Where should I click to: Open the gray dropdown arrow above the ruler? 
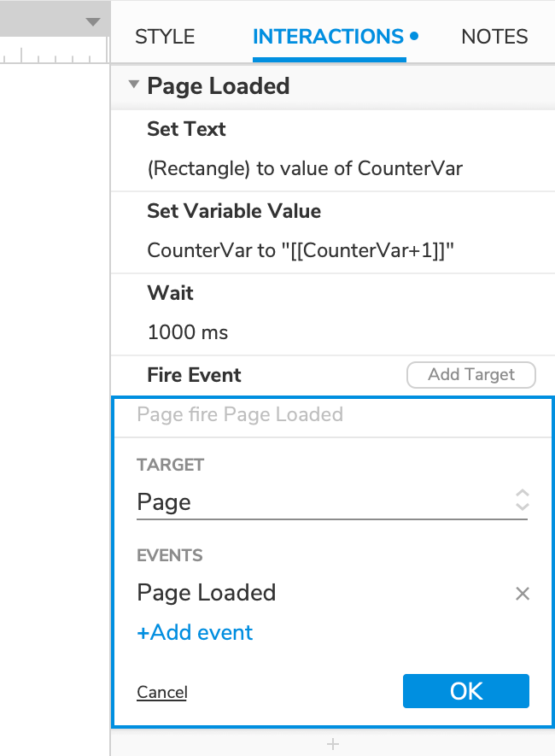pos(93,22)
